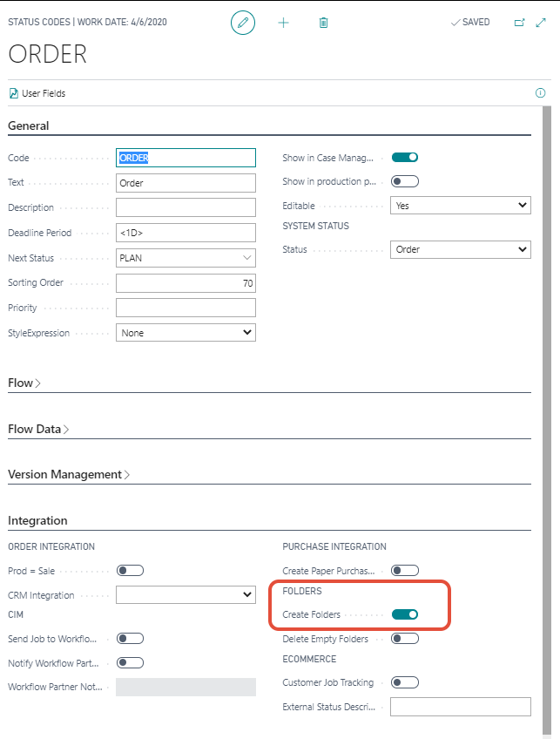The height and width of the screenshot is (739, 560).
Task: Open the Editable dropdown
Action: pos(460,206)
